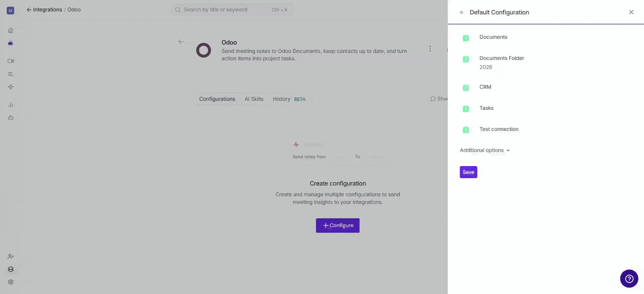The width and height of the screenshot is (644, 294).
Task: Open the sparkle AI sidebar icon
Action: coord(11,87)
